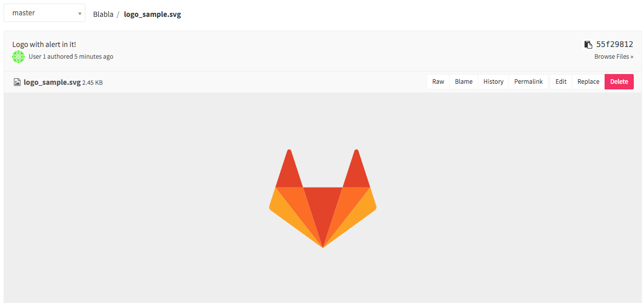Image resolution: width=644 pixels, height=305 pixels.
Task: Open User 1's avatar
Action: point(18,57)
